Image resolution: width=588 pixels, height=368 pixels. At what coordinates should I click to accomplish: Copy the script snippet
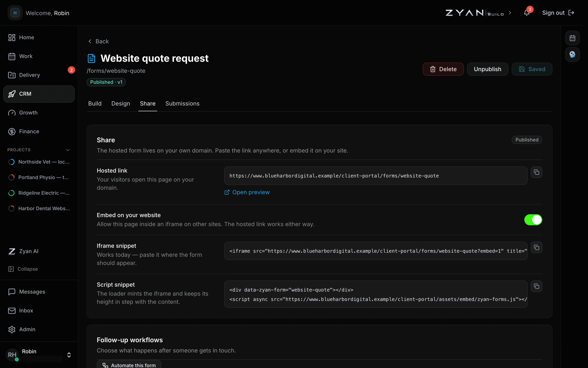536,286
